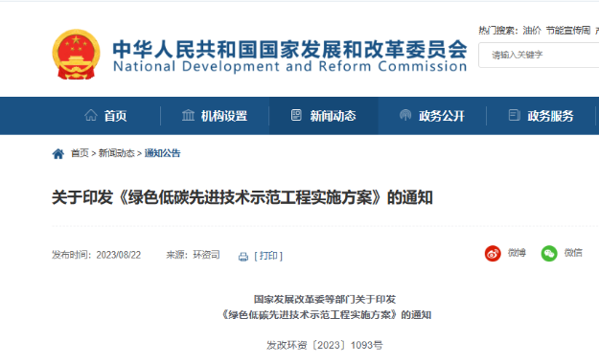Screen dimensions: 599x364
Task: Click the icon beside 政务公开
Action: click(x=405, y=115)
